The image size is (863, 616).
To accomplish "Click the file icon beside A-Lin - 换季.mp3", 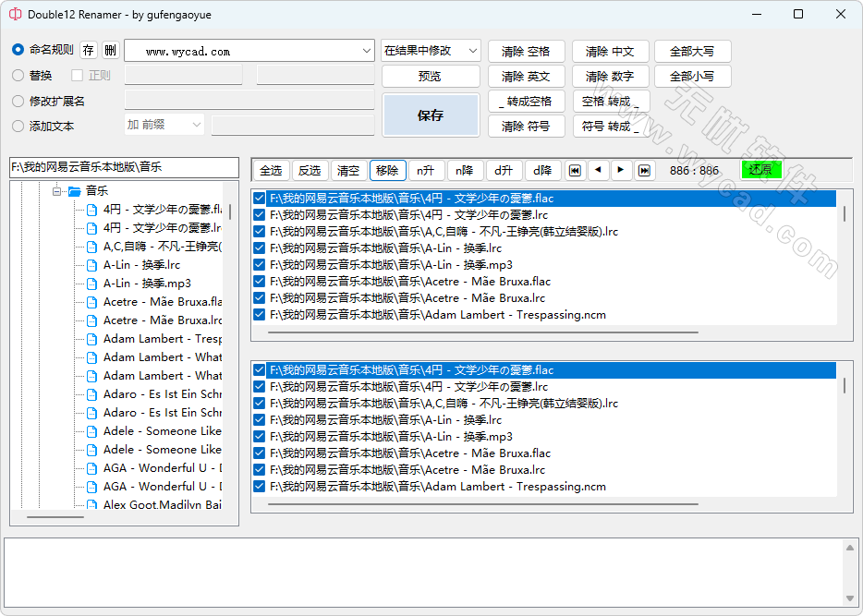I will [x=90, y=283].
